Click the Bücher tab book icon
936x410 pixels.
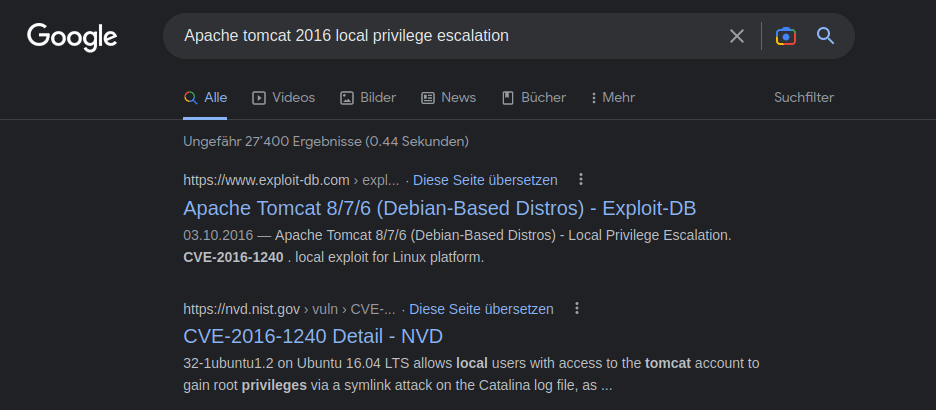pyautogui.click(x=507, y=98)
